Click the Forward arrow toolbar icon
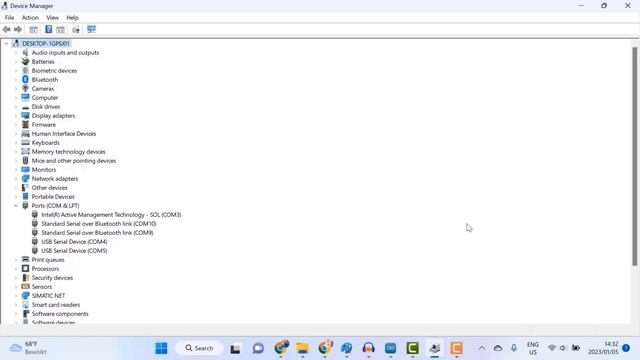Viewport: 640px width, 360px height. click(x=18, y=29)
